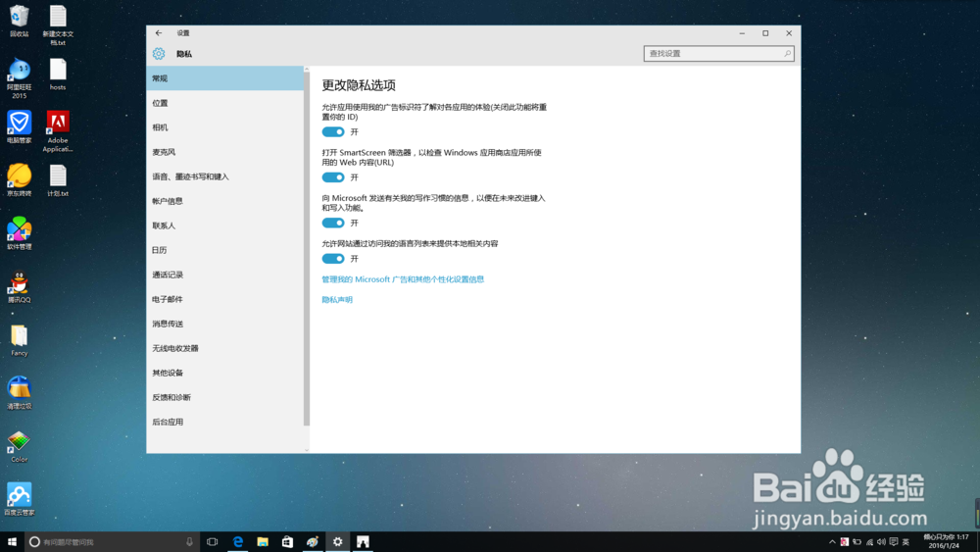980x552 pixels.
Task: Open the 软件管理 desktop shortcut
Action: [20, 233]
